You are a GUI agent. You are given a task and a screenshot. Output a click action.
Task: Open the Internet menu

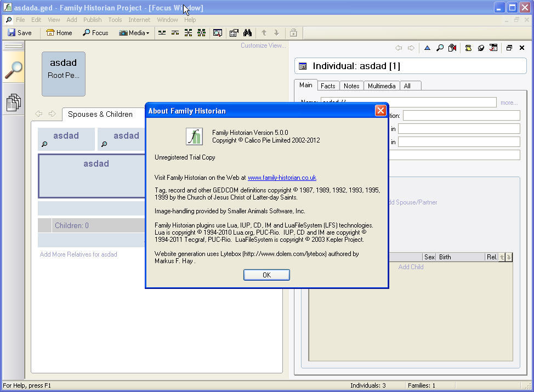coord(139,20)
